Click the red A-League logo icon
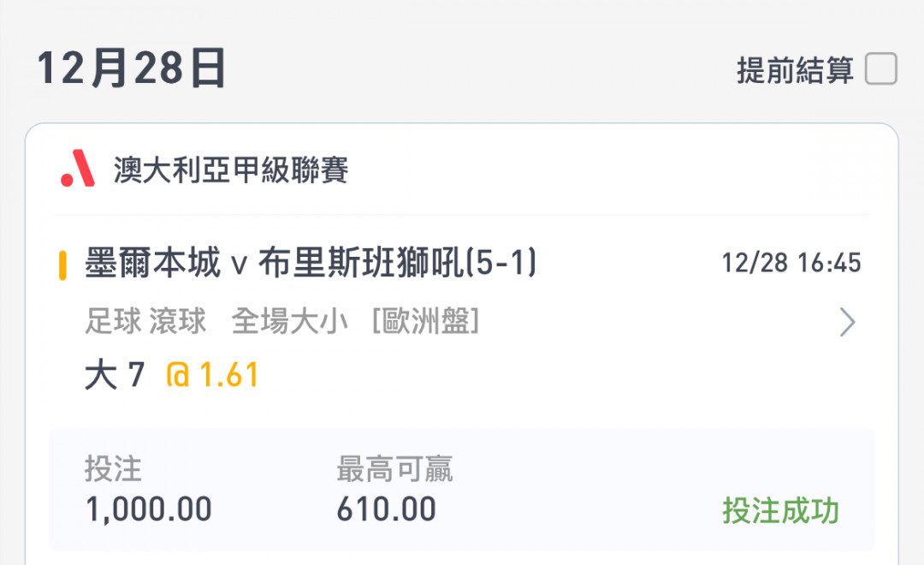The image size is (924, 565). (78, 169)
